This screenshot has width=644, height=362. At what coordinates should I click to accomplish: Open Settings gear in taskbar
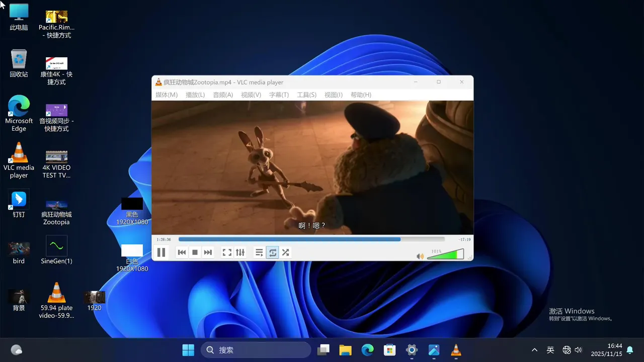pyautogui.click(x=412, y=350)
